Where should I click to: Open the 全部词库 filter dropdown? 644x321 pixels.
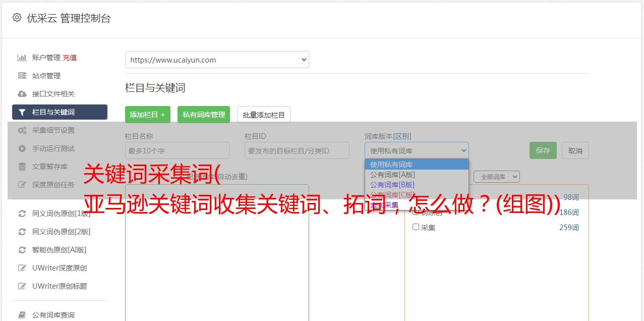496,177
